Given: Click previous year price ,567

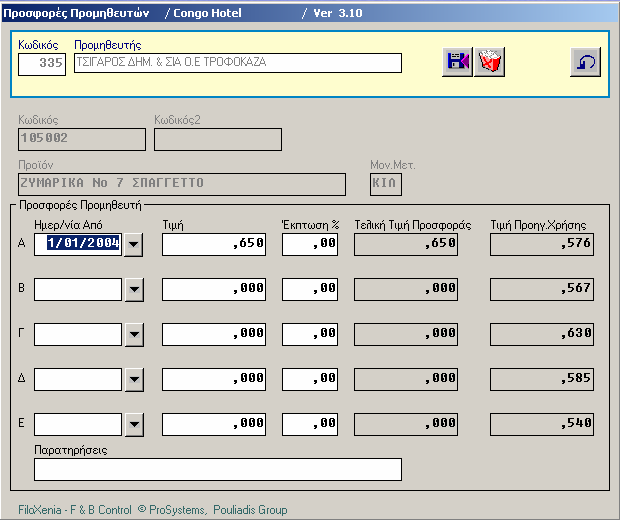Looking at the screenshot, I should point(542,289).
